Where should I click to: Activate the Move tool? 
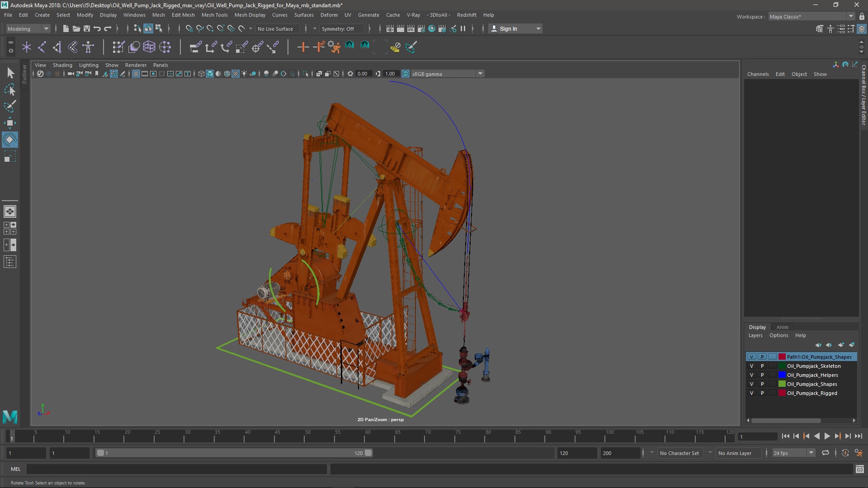pos(10,123)
